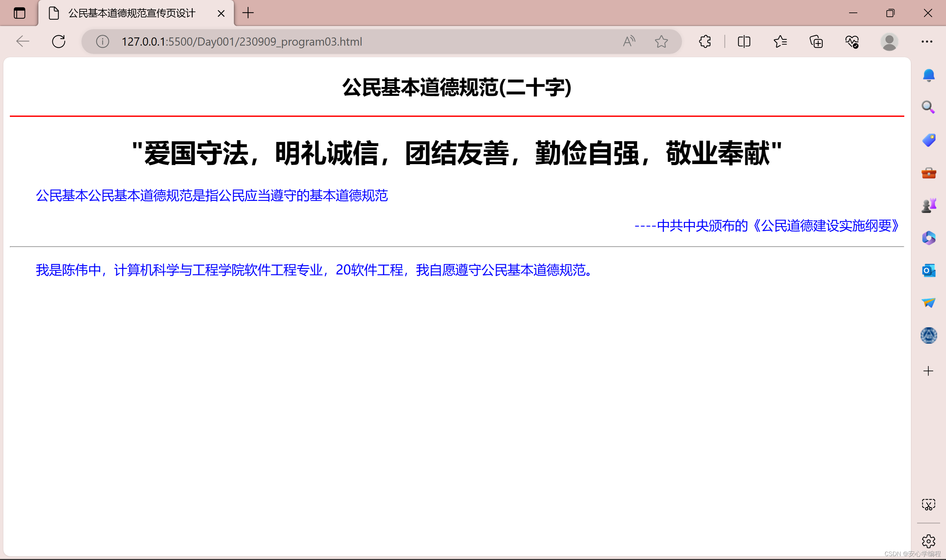Image resolution: width=946 pixels, height=560 pixels.
Task: Open sidebar Microsoft 365 icon
Action: coord(929,238)
